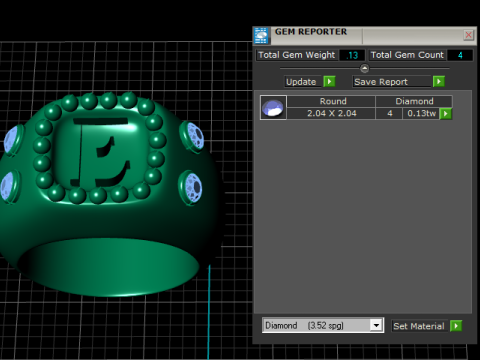This screenshot has height=360, width=480.
Task: Select the round gem thumbnail in the report
Action: (273, 108)
